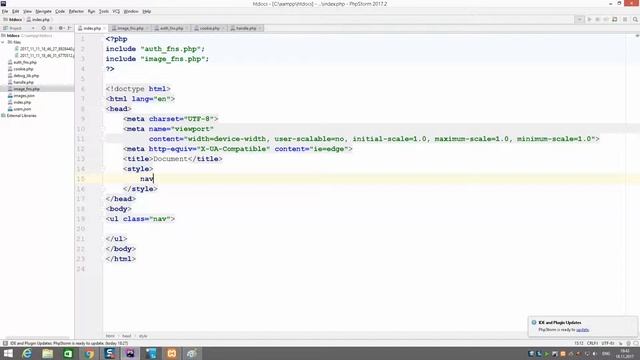The image size is (640, 360).
Task: Select auth_fns.php in project tree
Action: click(x=25, y=62)
